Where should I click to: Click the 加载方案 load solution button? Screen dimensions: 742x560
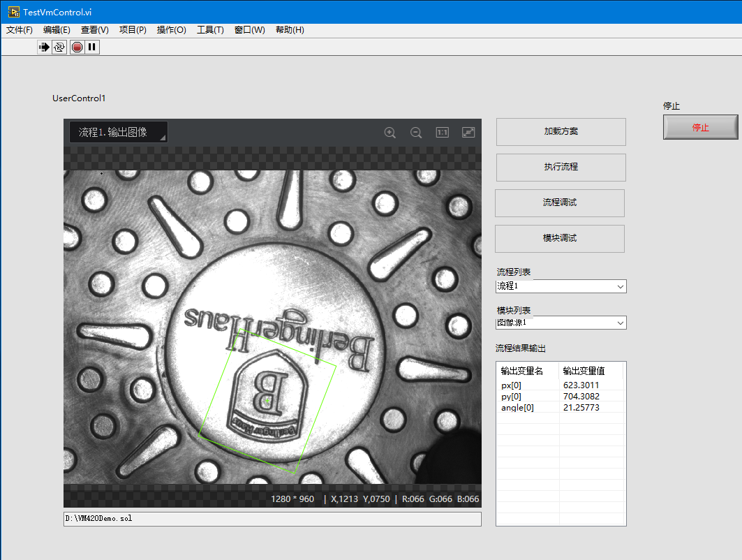[x=559, y=132]
